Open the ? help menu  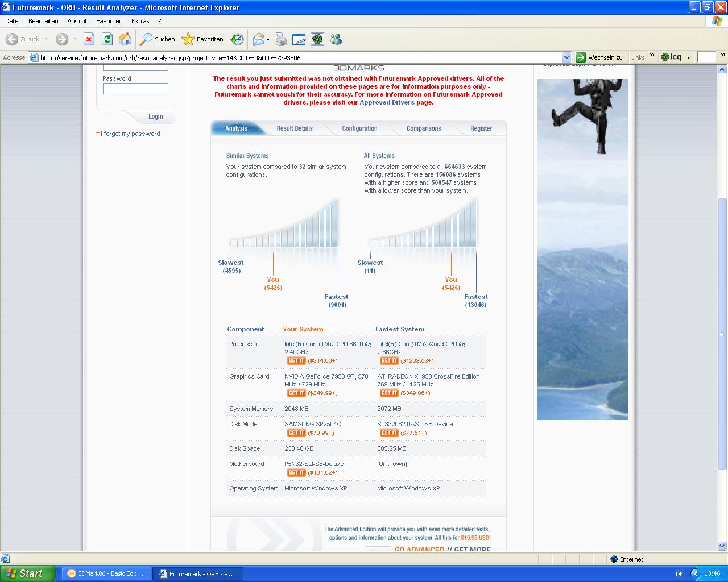(x=160, y=21)
